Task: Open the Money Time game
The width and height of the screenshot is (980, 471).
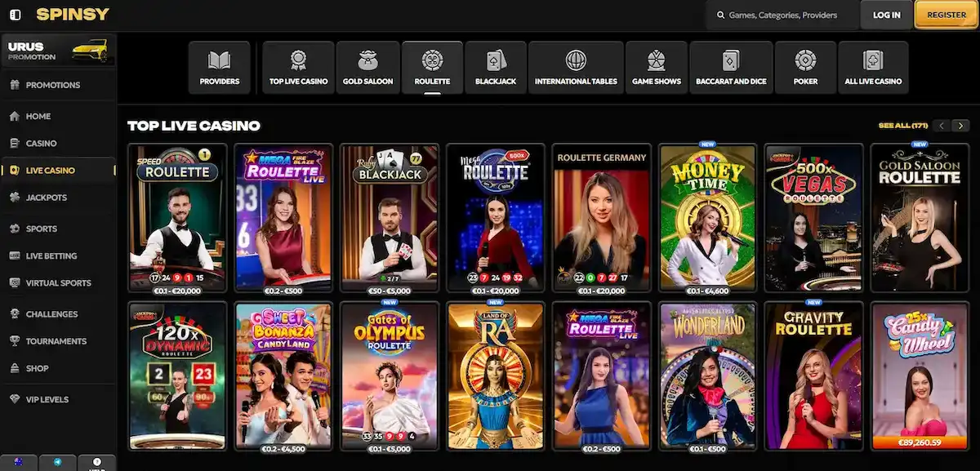Action: [x=708, y=218]
